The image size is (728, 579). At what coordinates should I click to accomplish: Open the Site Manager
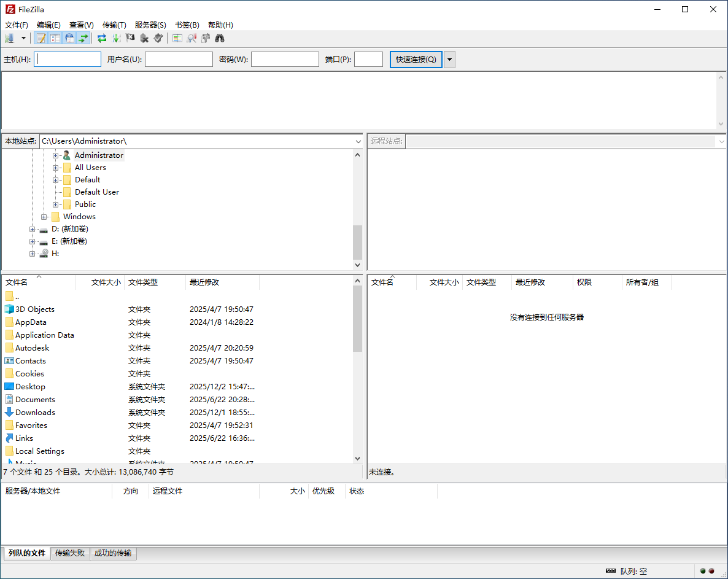(x=9, y=38)
